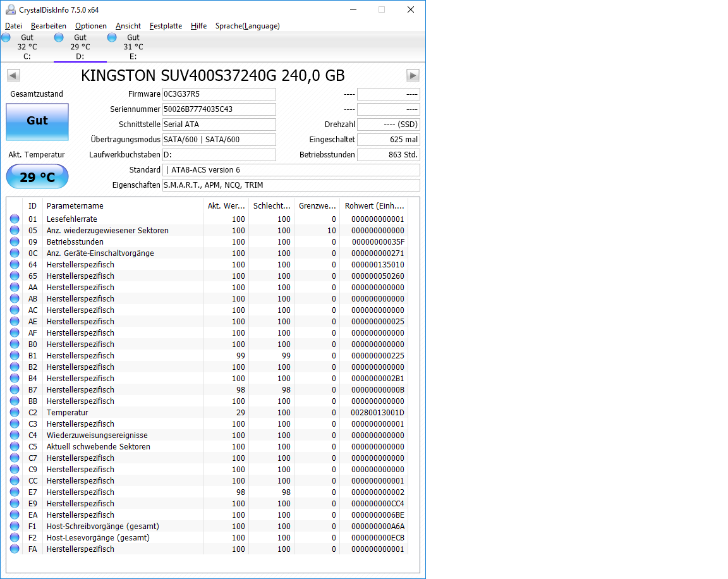The height and width of the screenshot is (579, 728).
Task: Click status icon of row ID F2
Action: 15,537
